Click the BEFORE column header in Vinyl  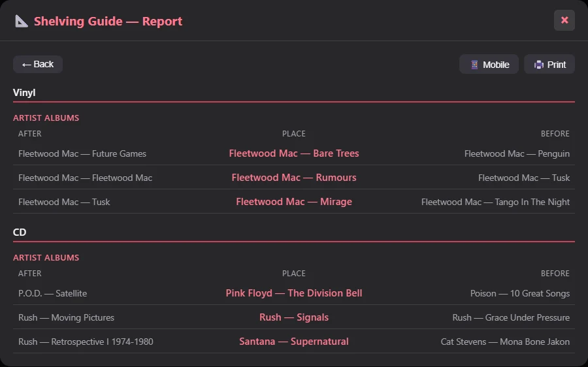(555, 133)
